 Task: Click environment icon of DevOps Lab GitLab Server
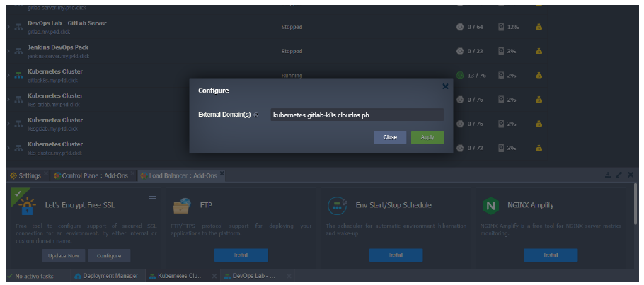tap(18, 28)
